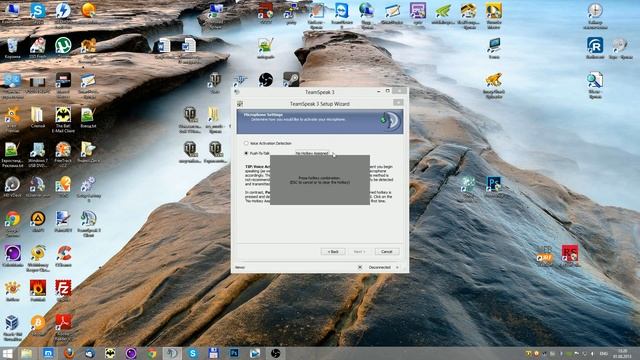Image resolution: width=640 pixels, height=360 pixels.
Task: Open the Windows 7 USB DVD tool shortcut
Action: point(38,154)
